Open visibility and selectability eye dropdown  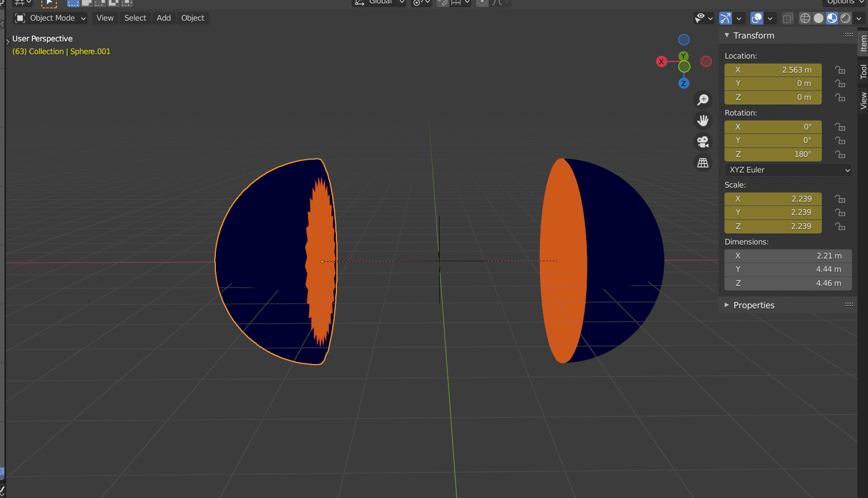704,18
